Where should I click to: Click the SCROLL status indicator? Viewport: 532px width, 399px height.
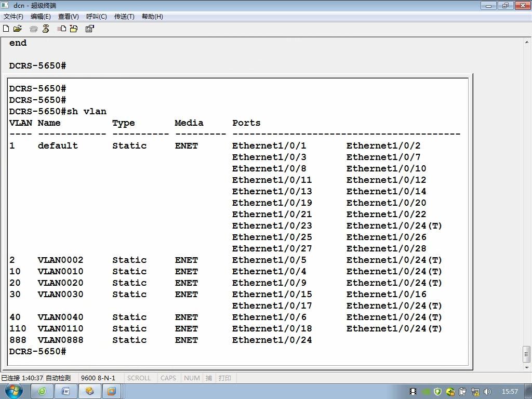tap(139, 378)
